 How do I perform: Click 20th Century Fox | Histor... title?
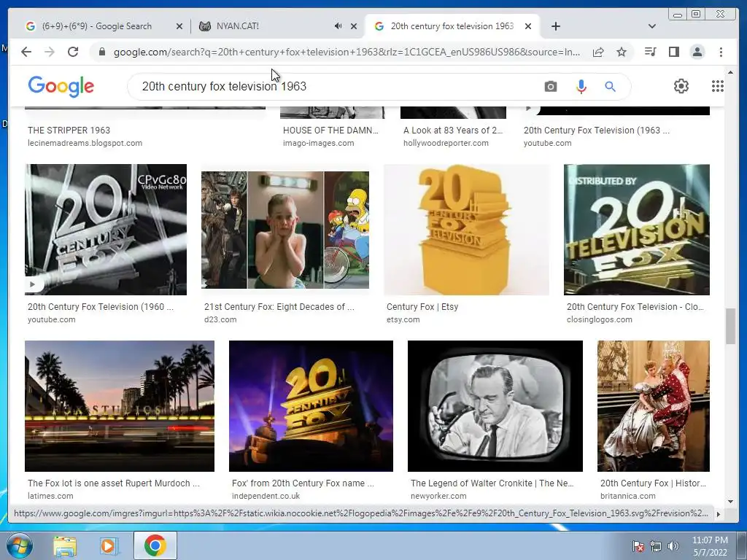pyautogui.click(x=653, y=483)
